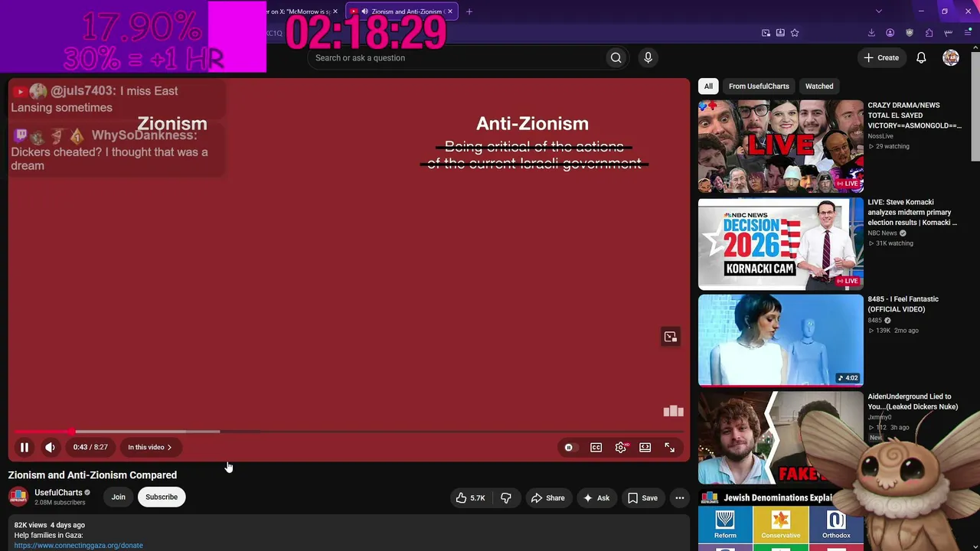Click the video title Zionism and Anti-Zionism Compared

pyautogui.click(x=93, y=475)
